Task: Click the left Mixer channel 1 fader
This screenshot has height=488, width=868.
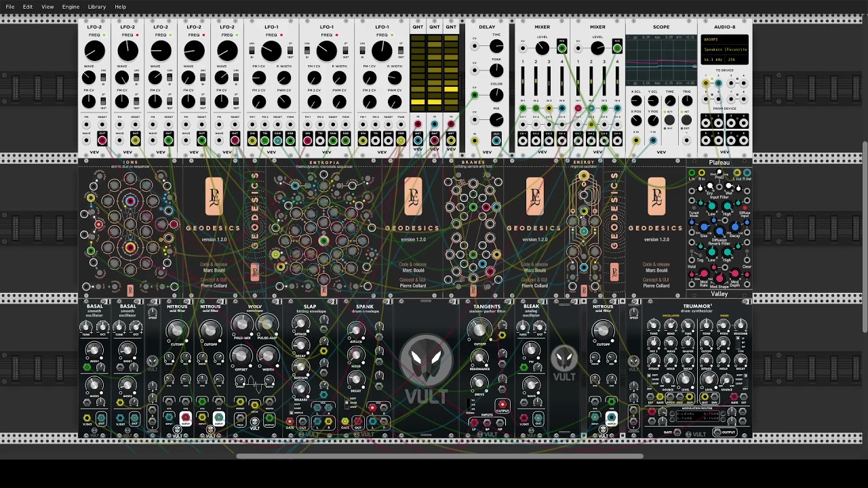Action: (x=523, y=82)
